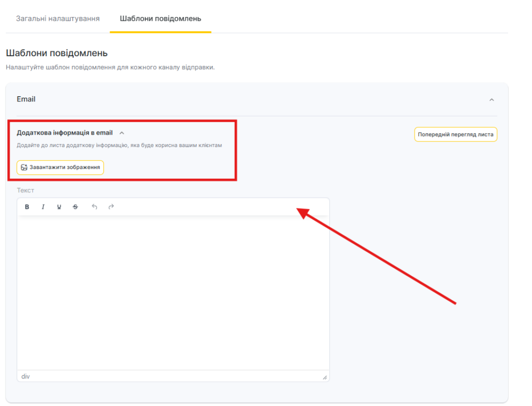The width and height of the screenshot is (532, 406).
Task: Collapse Додаткова інформація в email chevron
Action: coord(122,133)
